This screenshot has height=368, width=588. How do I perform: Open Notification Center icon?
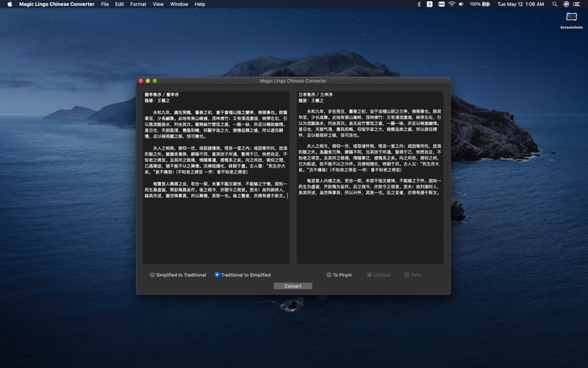click(x=577, y=4)
